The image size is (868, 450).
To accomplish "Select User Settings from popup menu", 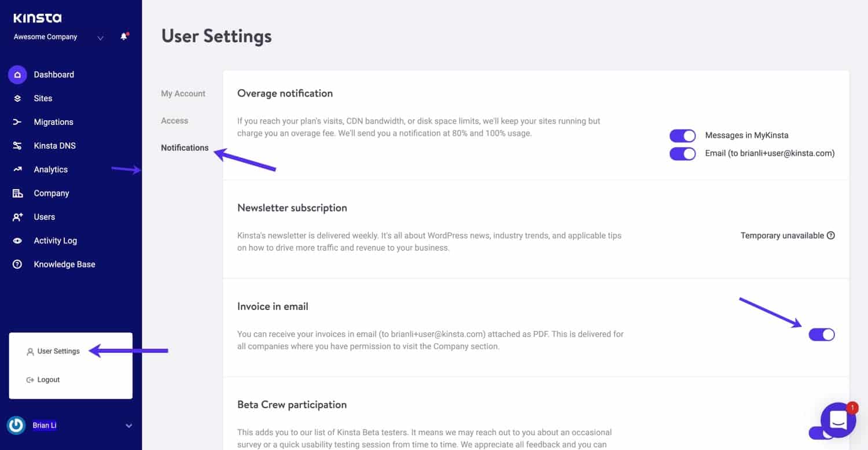I will tap(58, 351).
